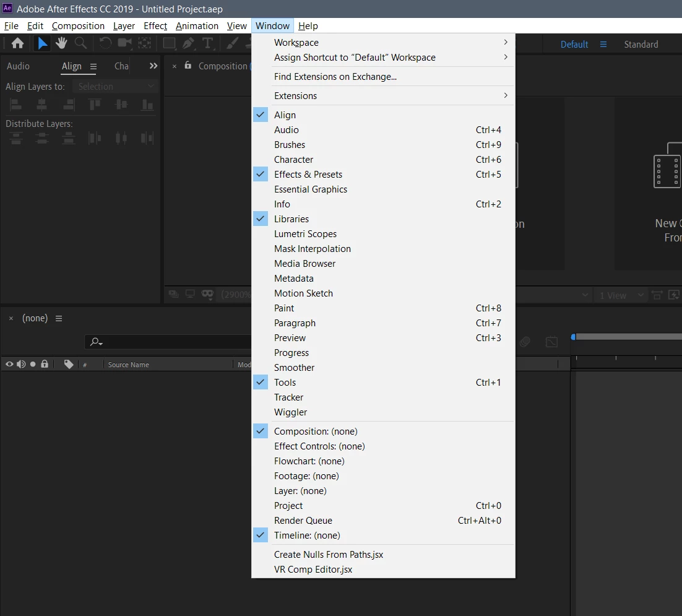Show hidden panel tabs with double chevron
This screenshot has width=682, height=616.
click(153, 66)
